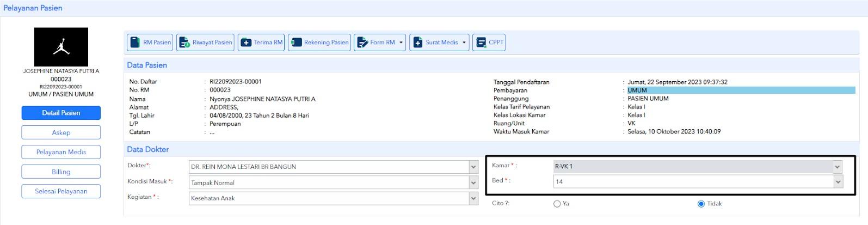Viewport: 868px width, 225px height.
Task: View Riwayat Pasien history icon
Action: [185, 42]
